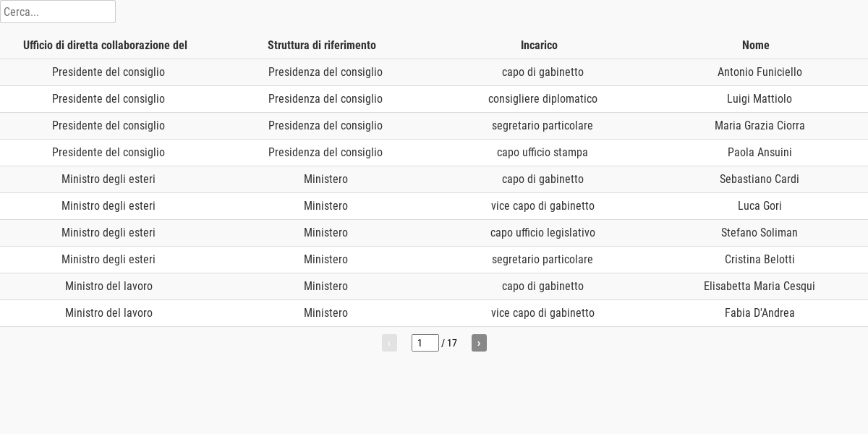Select capo ufficio legislativo cell
Screen dimensions: 868x434
click(x=542, y=233)
